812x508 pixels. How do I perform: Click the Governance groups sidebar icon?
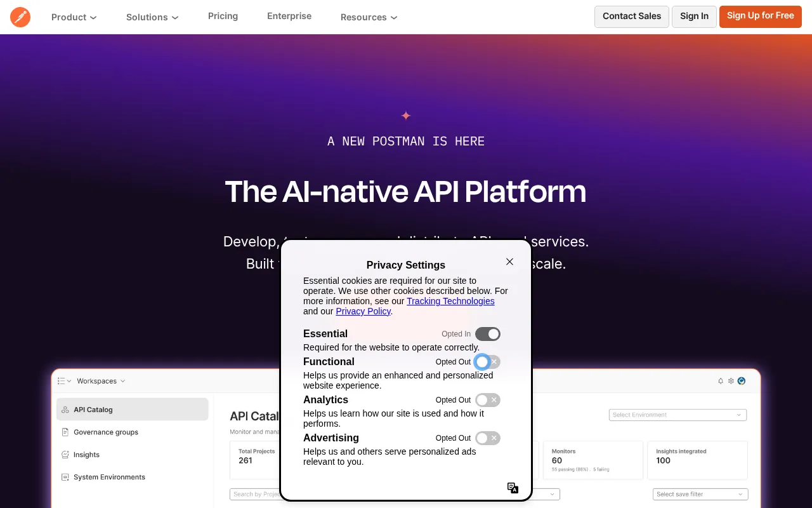[x=65, y=432]
